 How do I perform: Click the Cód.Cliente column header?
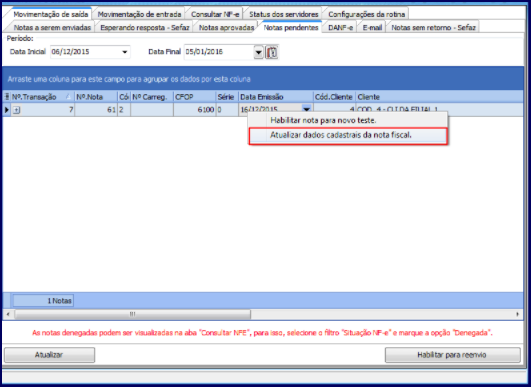334,97
